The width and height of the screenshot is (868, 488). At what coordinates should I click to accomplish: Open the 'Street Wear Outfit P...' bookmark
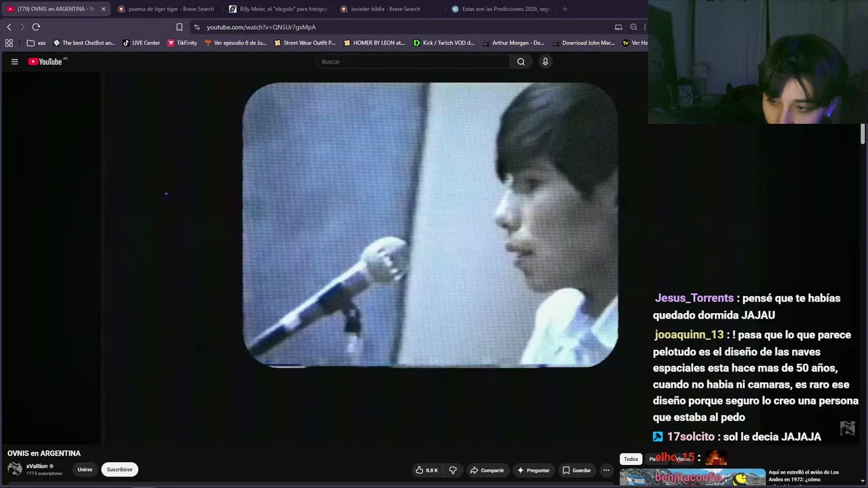click(304, 43)
